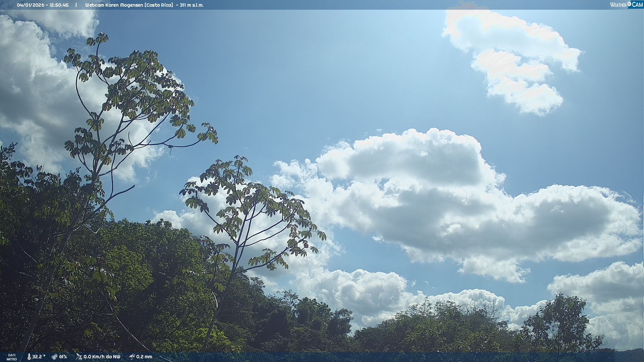The width and height of the screenshot is (644, 362).
Task: Click the DATI METEO label
Action: coord(12,357)
